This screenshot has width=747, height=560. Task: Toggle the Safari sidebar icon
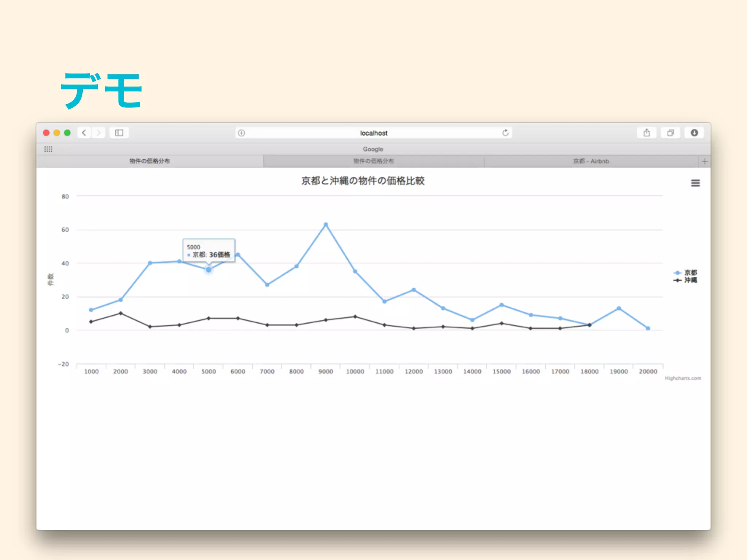coord(119,133)
